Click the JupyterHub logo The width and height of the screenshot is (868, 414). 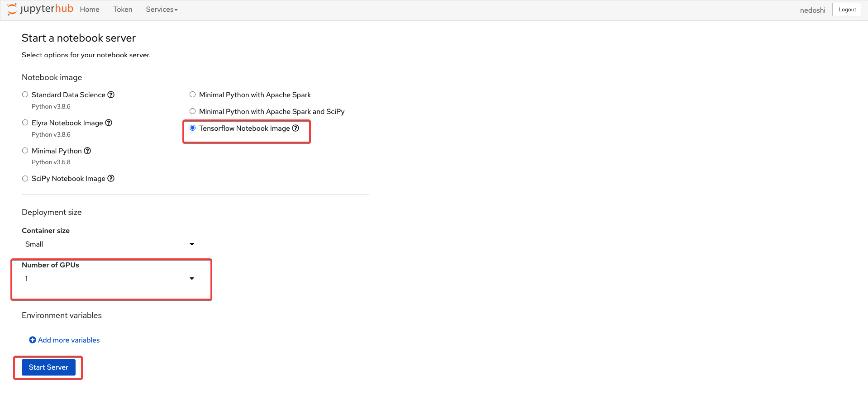coord(40,9)
